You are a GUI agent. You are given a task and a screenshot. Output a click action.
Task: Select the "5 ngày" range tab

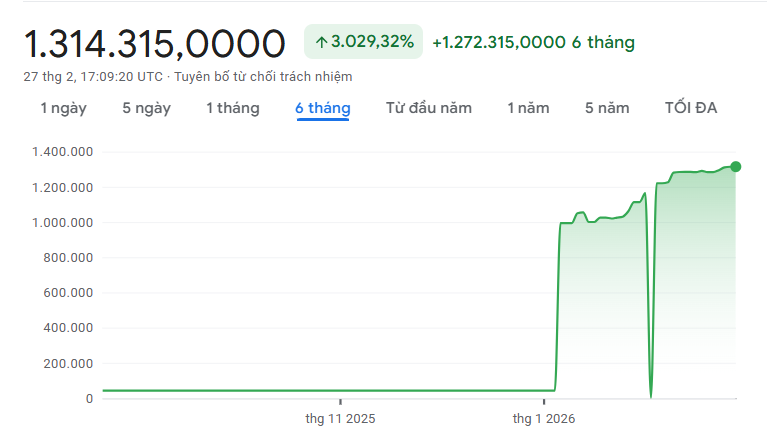click(146, 108)
